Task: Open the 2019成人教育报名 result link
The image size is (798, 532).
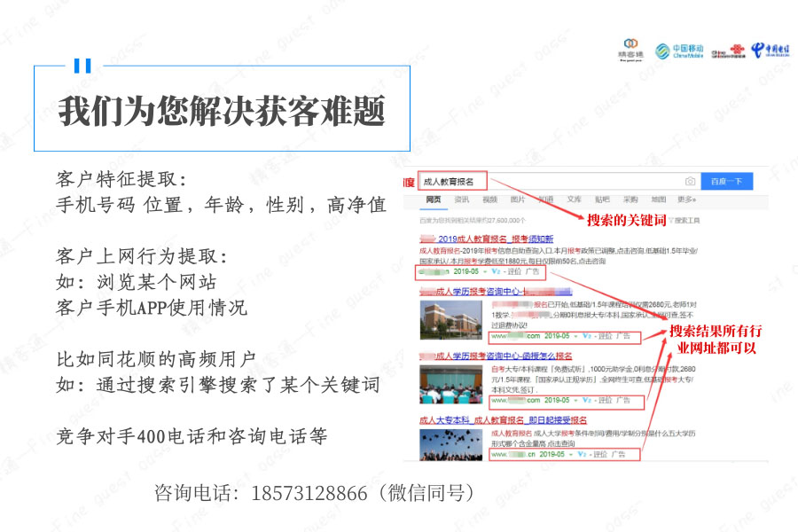Action: [x=497, y=239]
